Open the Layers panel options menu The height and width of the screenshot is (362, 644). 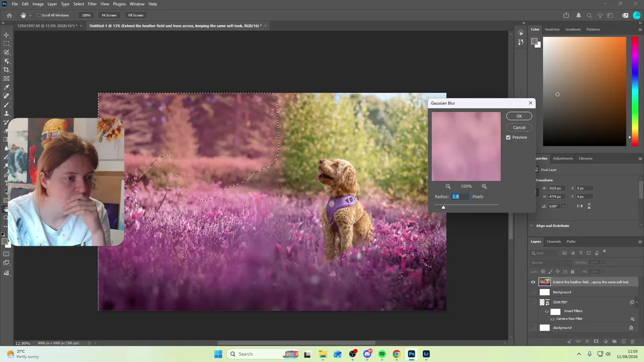point(639,241)
